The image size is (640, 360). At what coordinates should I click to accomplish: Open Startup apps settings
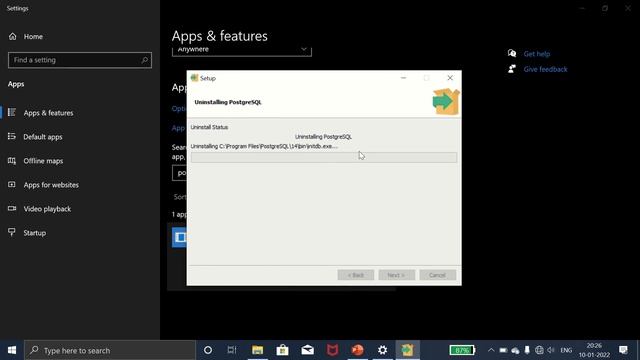point(35,233)
